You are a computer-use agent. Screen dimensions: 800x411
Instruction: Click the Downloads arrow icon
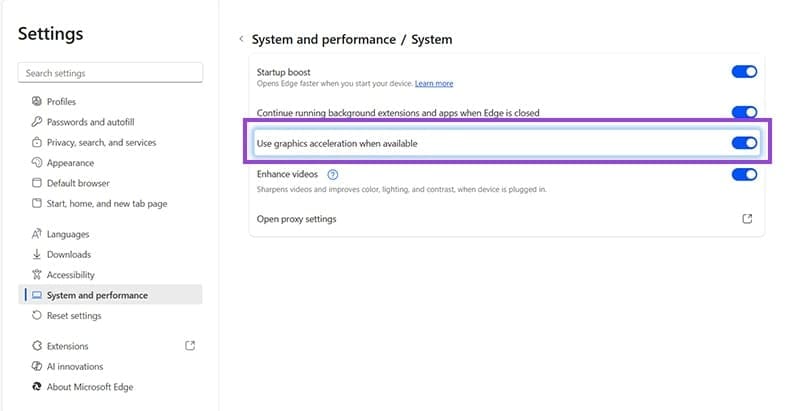tap(37, 255)
